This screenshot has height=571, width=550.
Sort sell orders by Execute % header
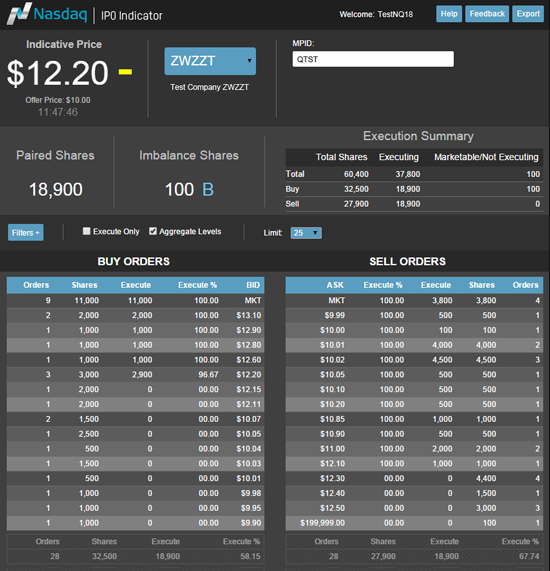383,285
